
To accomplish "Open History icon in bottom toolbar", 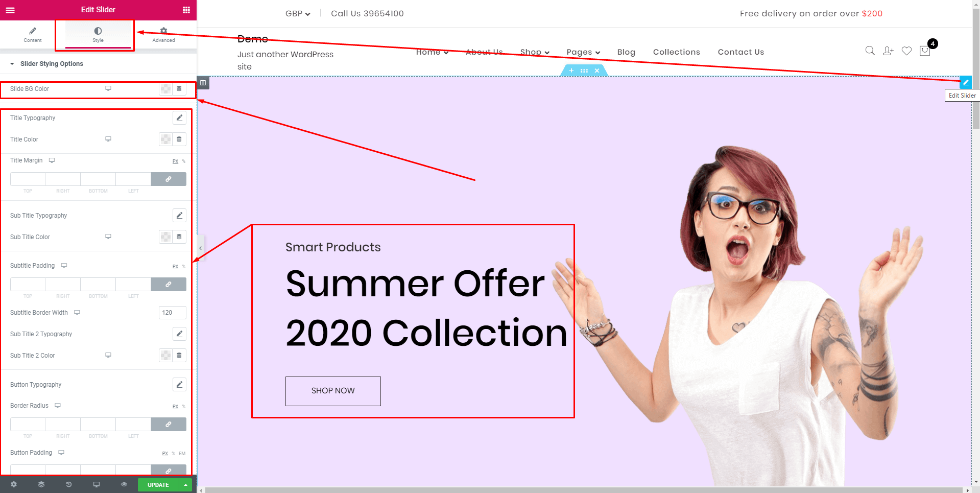I will pyautogui.click(x=69, y=484).
